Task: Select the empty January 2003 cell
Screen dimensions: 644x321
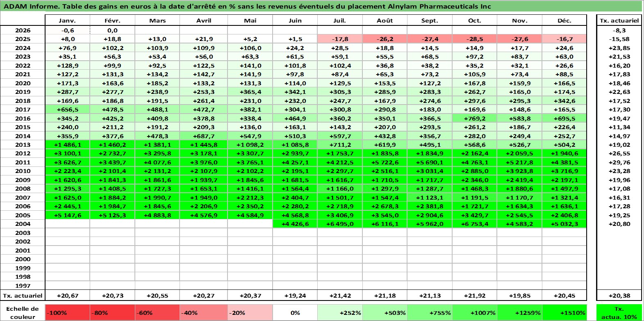Action: pyautogui.click(x=67, y=233)
